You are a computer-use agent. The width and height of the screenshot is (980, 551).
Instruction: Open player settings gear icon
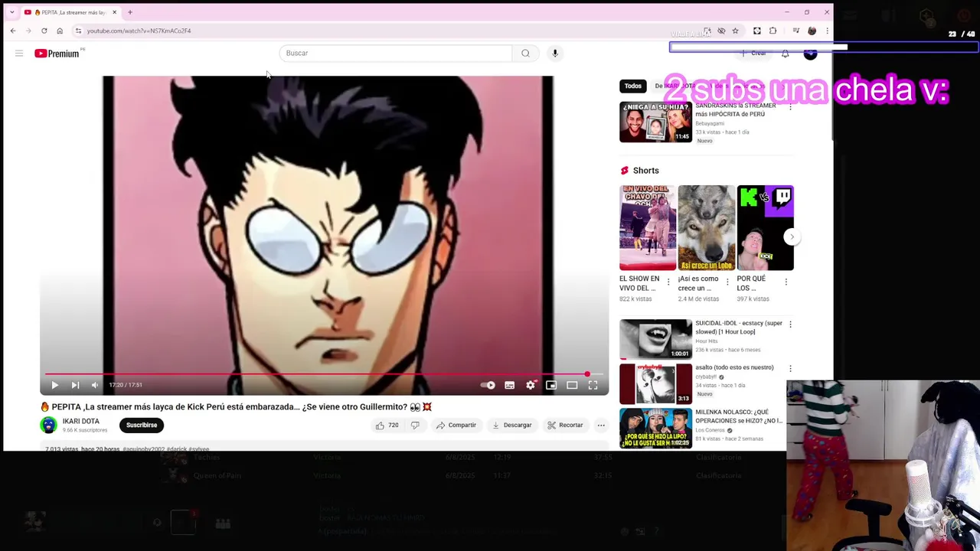pos(530,385)
